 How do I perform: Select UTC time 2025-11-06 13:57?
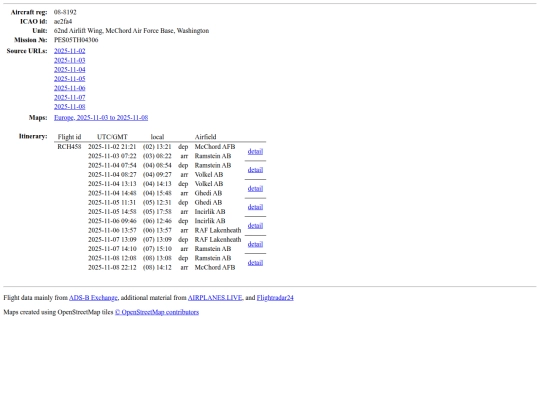[112, 230]
